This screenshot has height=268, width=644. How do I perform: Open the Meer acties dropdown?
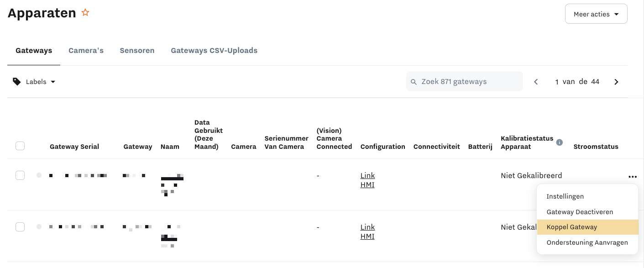596,14
